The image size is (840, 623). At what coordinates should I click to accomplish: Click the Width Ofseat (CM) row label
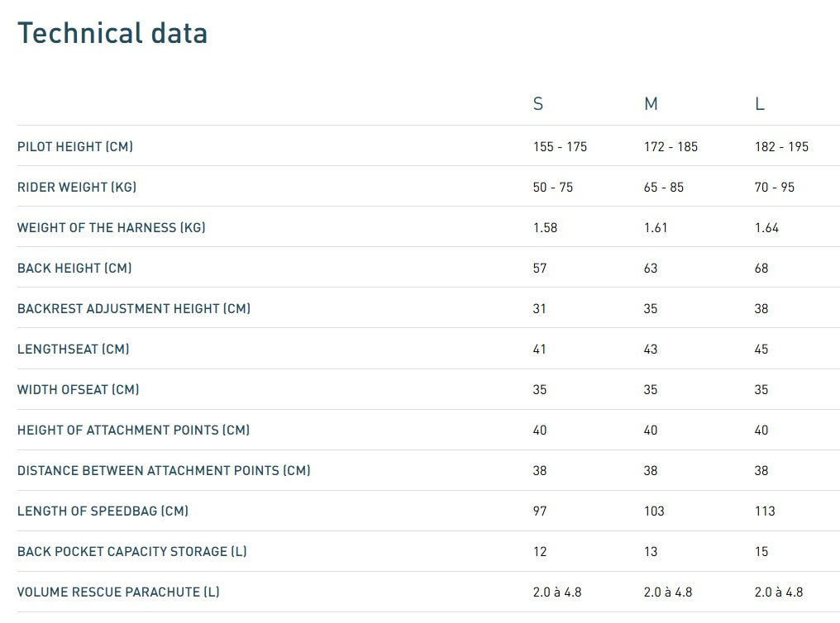[x=79, y=389]
